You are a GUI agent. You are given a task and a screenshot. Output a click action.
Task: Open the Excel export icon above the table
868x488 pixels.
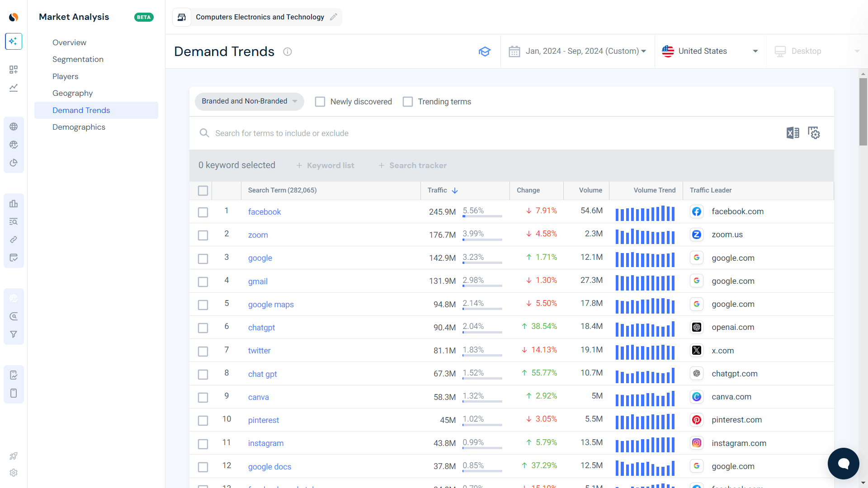point(792,133)
